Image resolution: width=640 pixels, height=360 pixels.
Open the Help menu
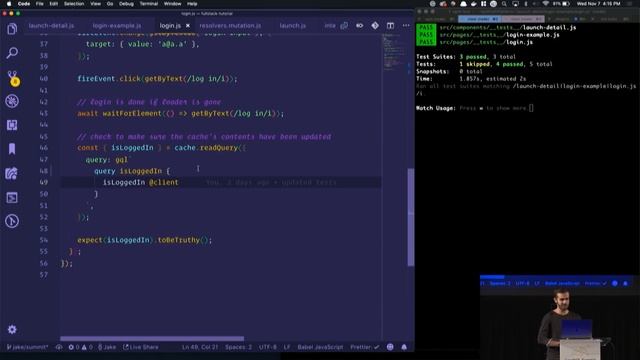click(x=192, y=4)
